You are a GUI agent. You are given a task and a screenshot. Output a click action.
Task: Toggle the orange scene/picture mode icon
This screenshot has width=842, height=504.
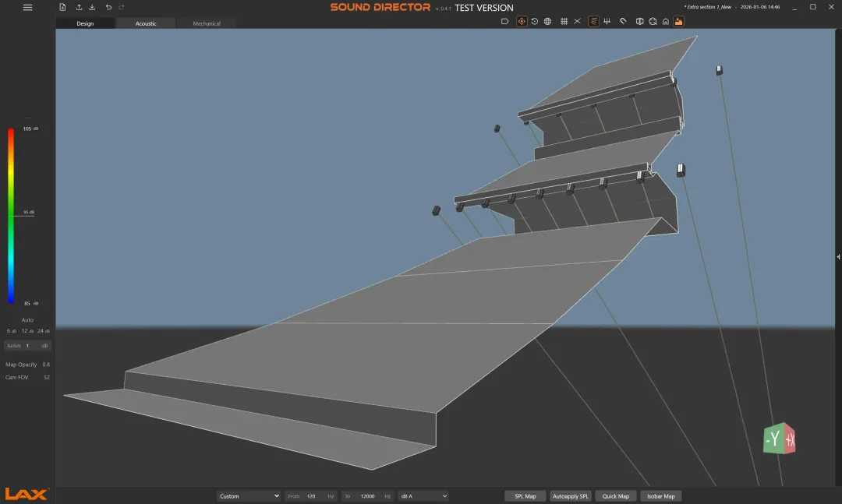coord(679,22)
